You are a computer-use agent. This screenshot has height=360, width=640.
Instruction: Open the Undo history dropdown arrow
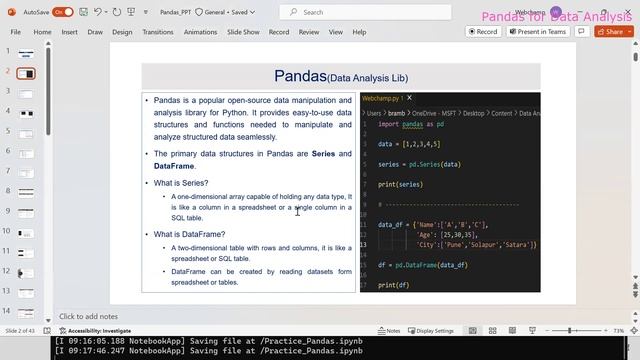coord(106,12)
